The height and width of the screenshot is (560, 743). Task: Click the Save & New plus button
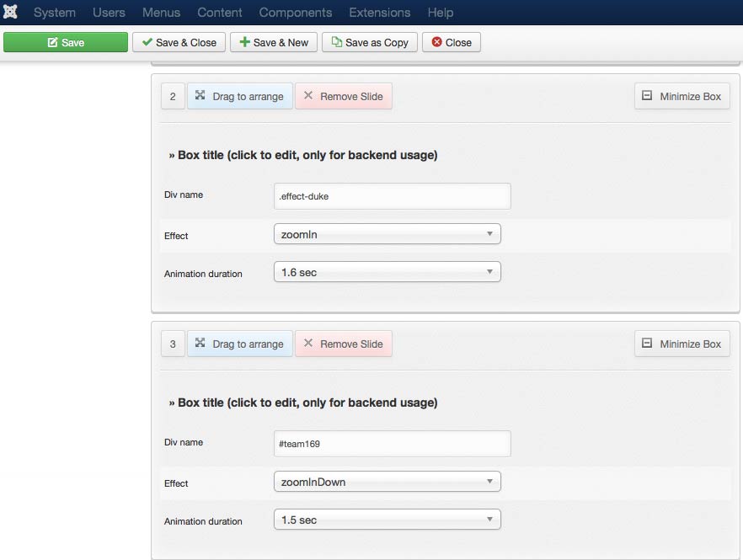pos(274,42)
